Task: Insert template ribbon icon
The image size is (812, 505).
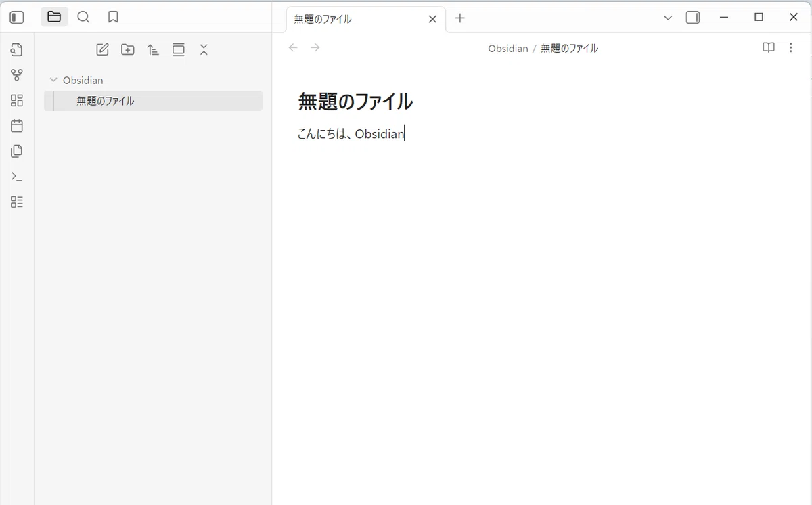Action: tap(17, 151)
